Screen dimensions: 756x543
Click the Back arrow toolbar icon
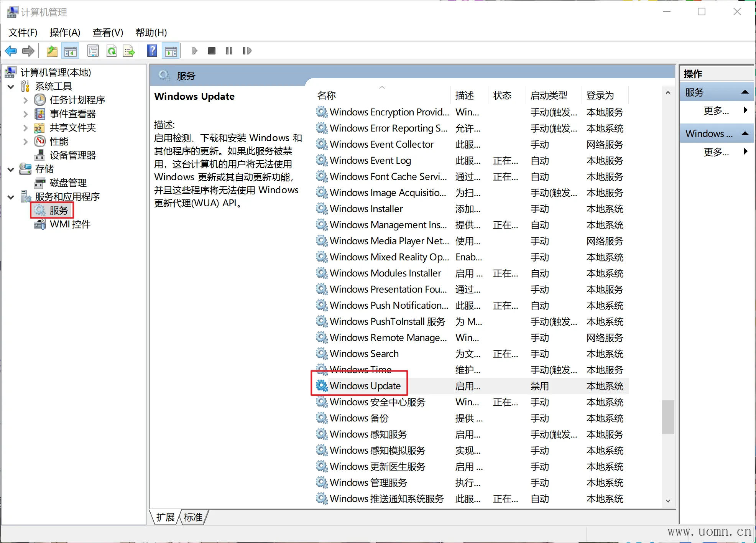(x=11, y=51)
